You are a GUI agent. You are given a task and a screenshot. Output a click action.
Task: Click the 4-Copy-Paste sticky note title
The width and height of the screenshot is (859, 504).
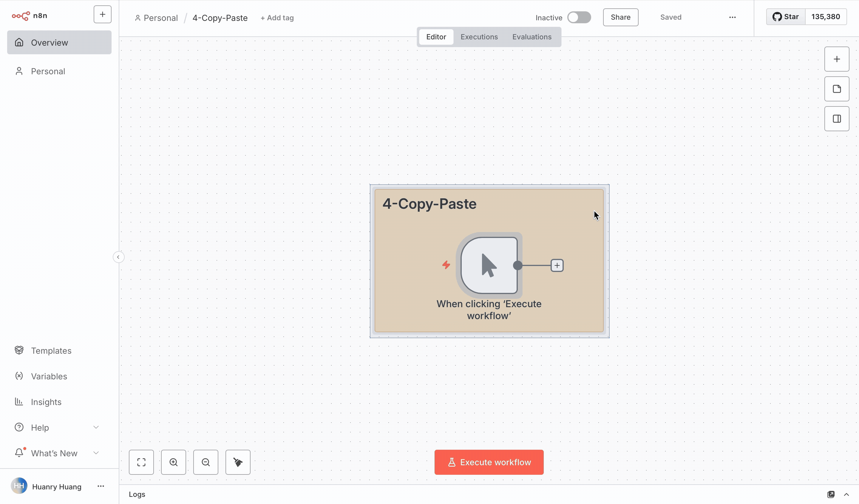coord(429,204)
